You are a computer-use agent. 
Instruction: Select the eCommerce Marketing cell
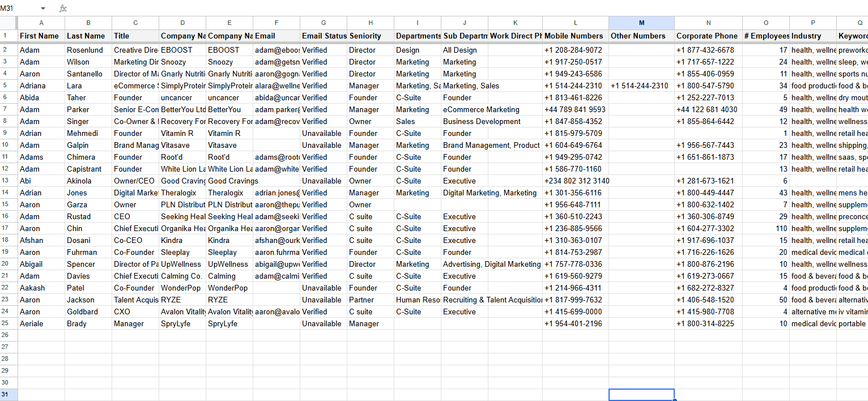(465, 109)
